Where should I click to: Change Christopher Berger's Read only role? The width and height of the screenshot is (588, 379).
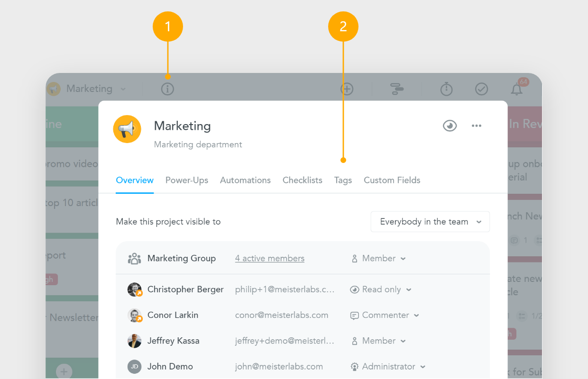[381, 289]
